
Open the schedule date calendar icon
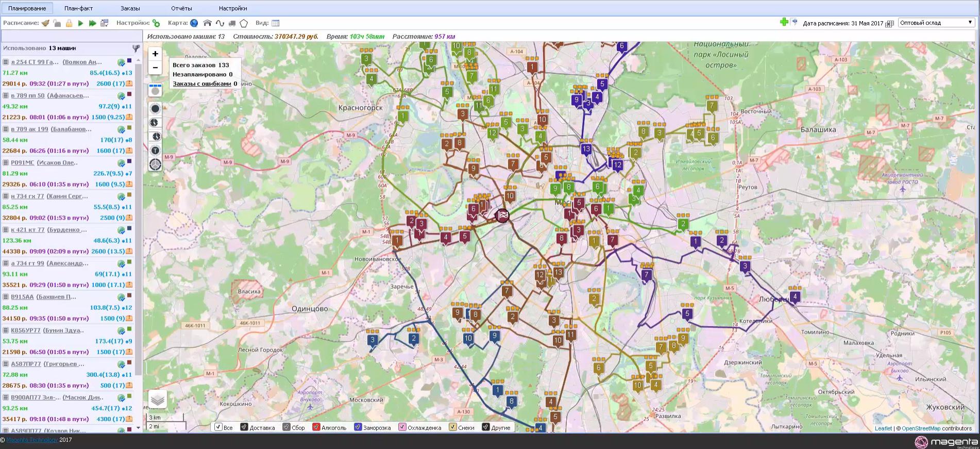[x=889, y=24]
